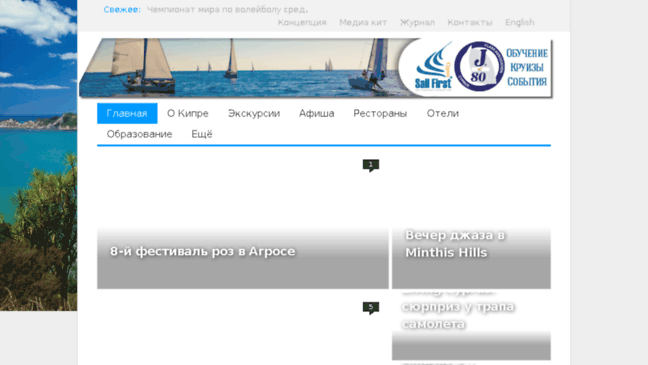Open the Журнал link

(x=417, y=22)
